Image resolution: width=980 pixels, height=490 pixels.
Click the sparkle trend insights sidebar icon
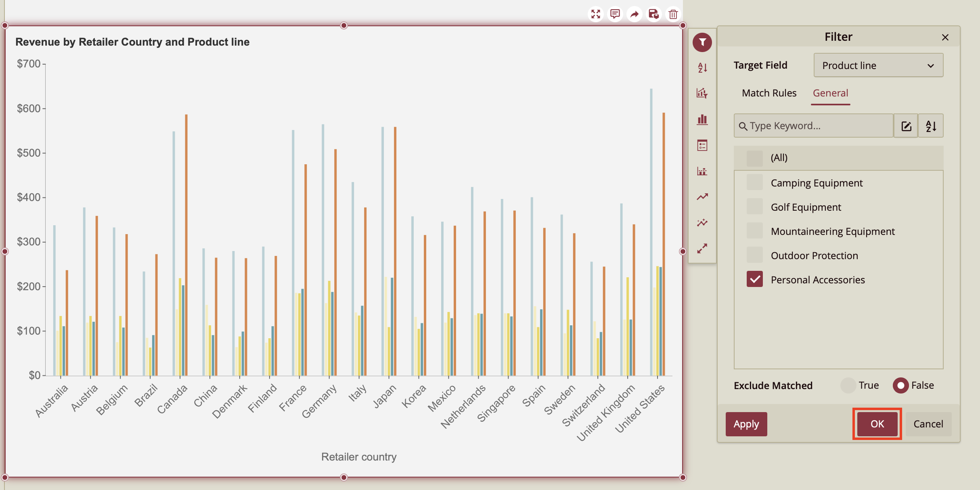(702, 222)
